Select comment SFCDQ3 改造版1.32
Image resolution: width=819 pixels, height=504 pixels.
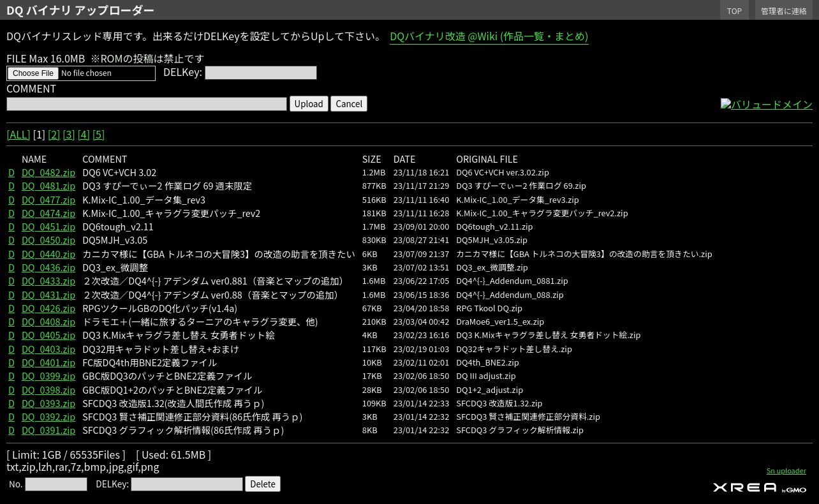[173, 403]
